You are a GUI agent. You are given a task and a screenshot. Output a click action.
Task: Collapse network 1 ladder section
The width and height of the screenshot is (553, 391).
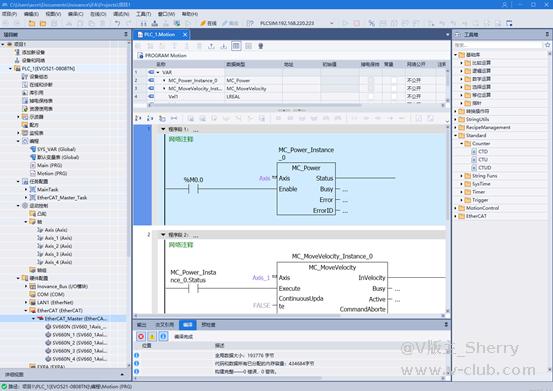tap(163, 129)
